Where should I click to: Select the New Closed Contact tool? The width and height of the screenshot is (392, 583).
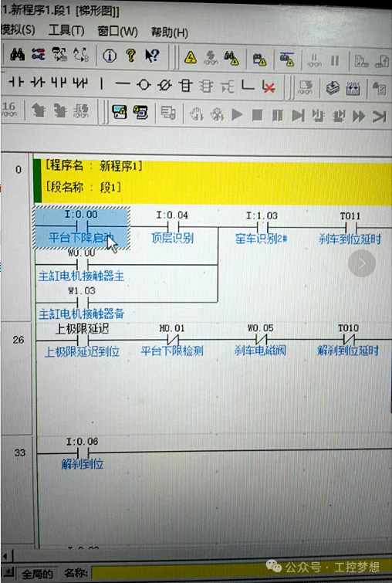38,82
